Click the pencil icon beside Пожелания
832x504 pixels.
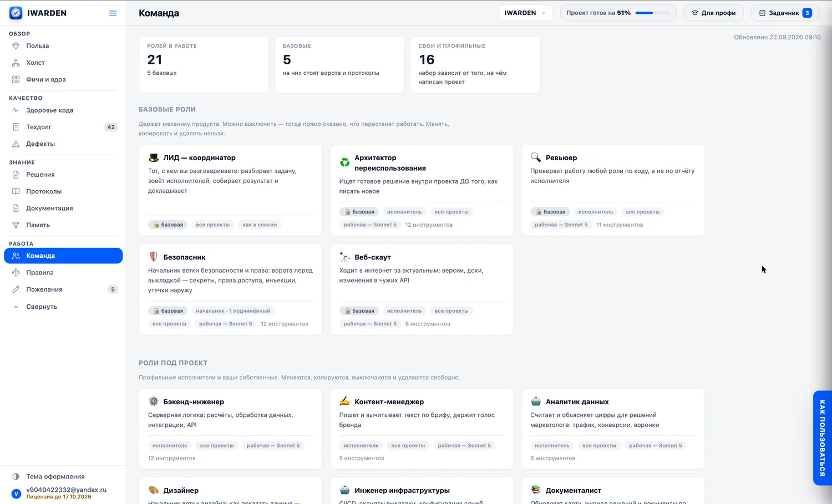(16, 289)
